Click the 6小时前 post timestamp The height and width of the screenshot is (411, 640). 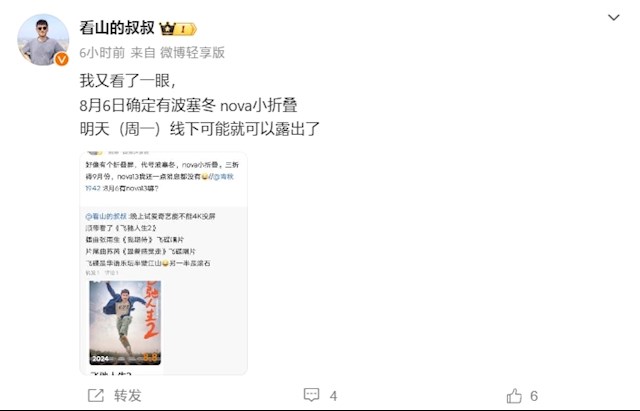[102, 52]
